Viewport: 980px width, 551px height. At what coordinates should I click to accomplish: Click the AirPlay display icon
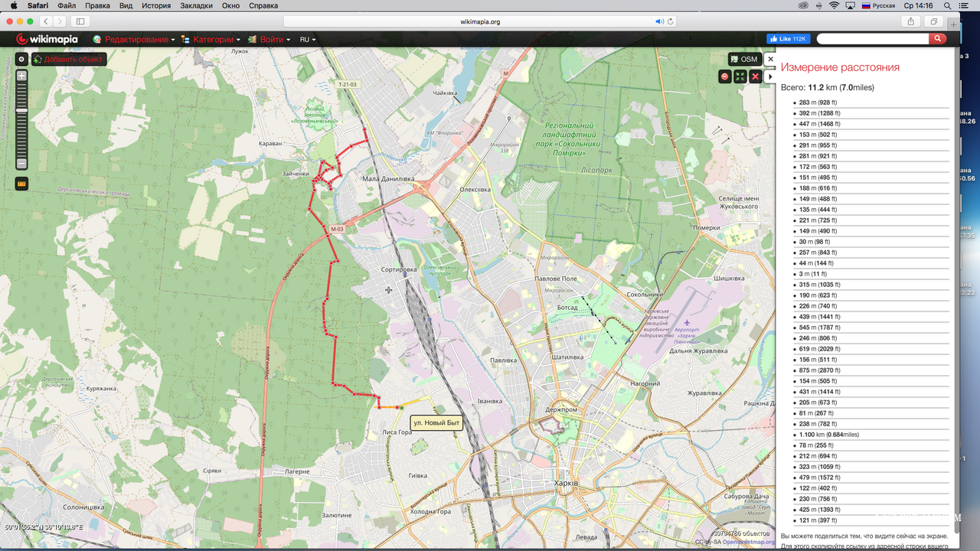tap(851, 5)
